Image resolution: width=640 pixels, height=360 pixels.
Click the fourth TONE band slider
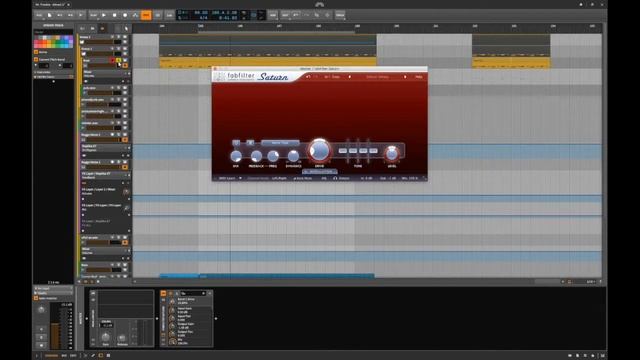point(373,151)
